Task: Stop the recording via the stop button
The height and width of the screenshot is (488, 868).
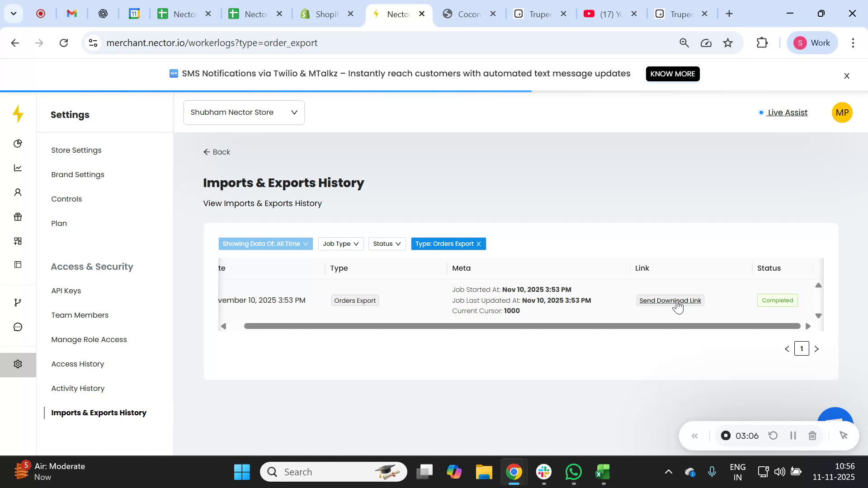Action: click(726, 435)
